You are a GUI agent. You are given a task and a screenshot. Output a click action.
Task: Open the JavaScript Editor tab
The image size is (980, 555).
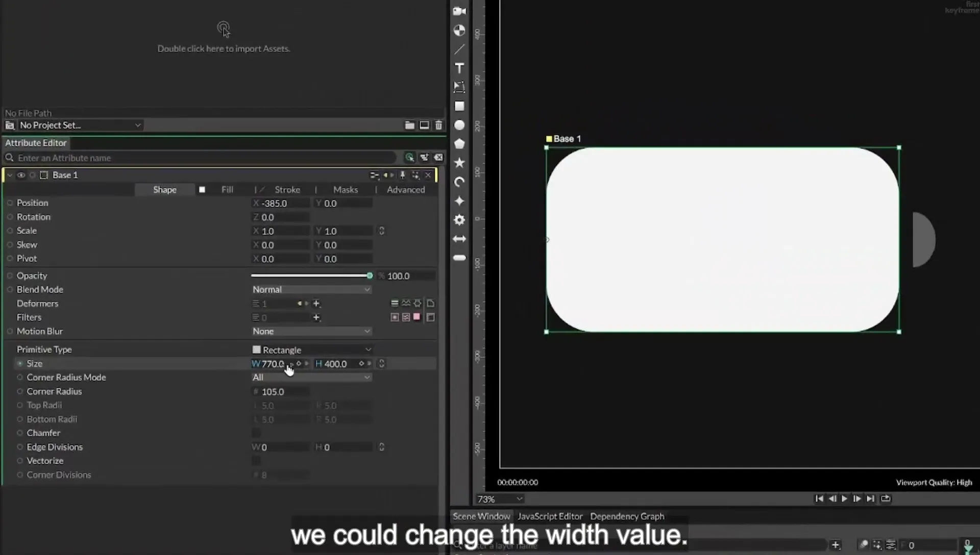point(550,516)
